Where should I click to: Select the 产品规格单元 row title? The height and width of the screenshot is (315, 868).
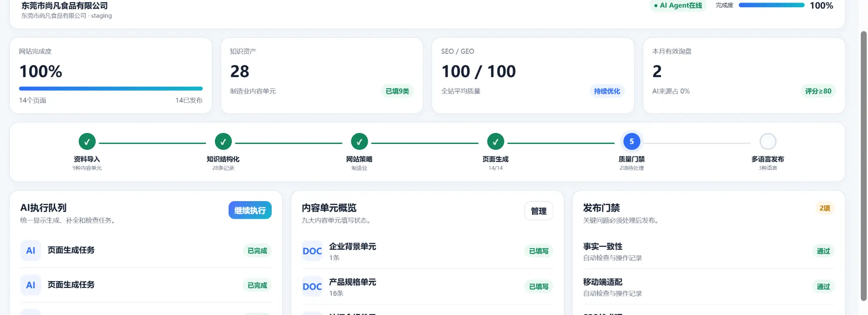click(353, 282)
